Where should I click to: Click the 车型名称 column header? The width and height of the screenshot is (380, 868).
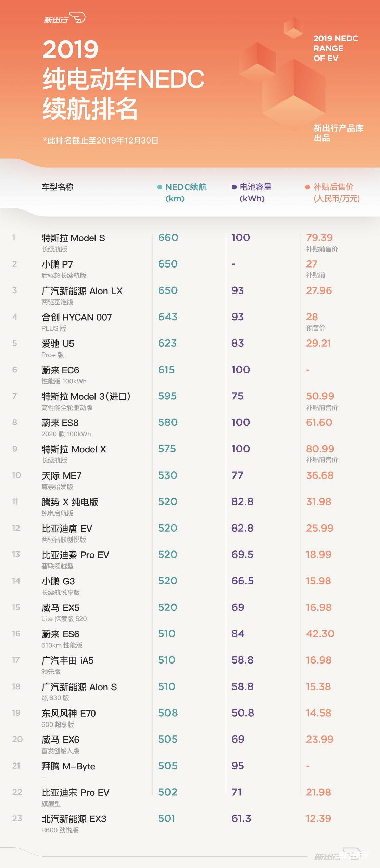(58, 187)
